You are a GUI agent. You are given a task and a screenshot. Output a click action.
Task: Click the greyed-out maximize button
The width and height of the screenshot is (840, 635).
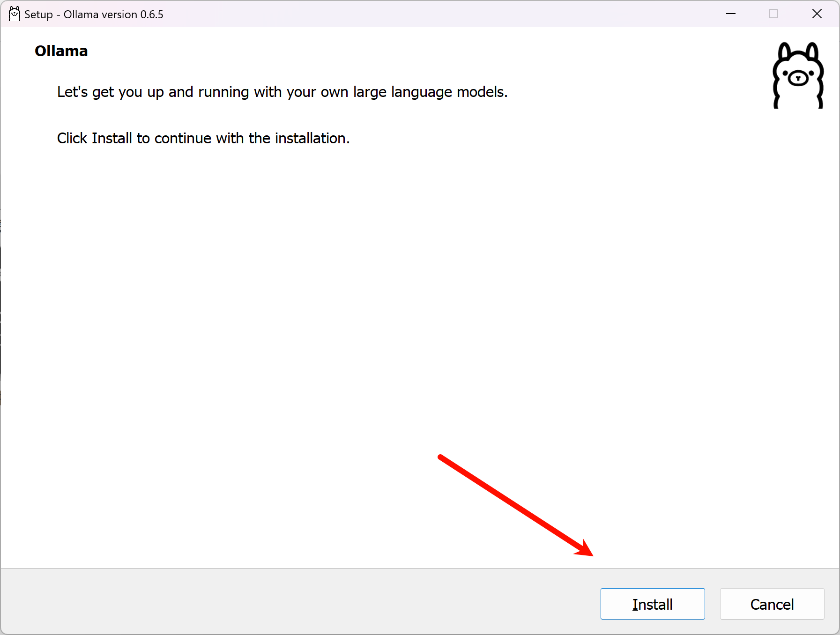point(773,14)
